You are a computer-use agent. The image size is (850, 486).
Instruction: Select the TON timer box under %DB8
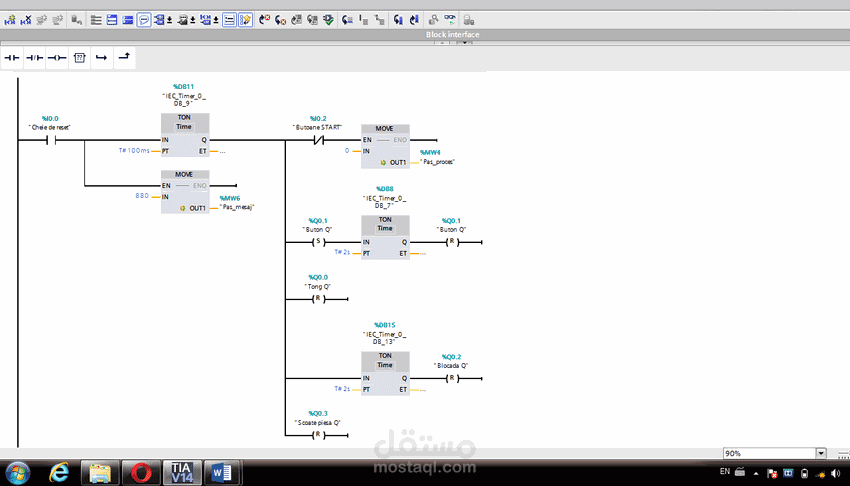[x=385, y=237]
